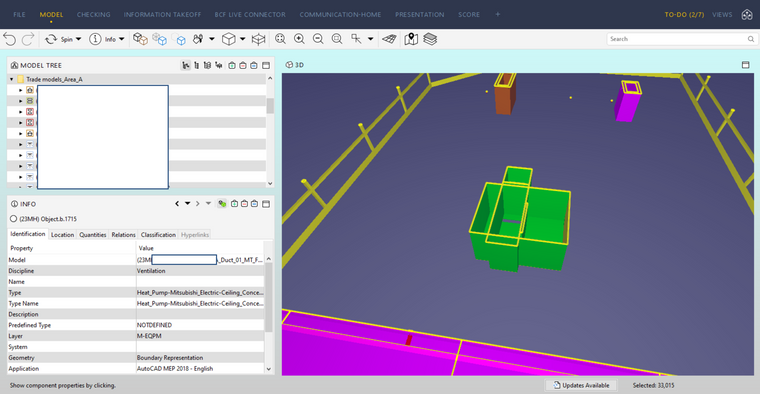Toggle the floor grid plane icon
Screen dimensions: 760x394
click(x=389, y=39)
